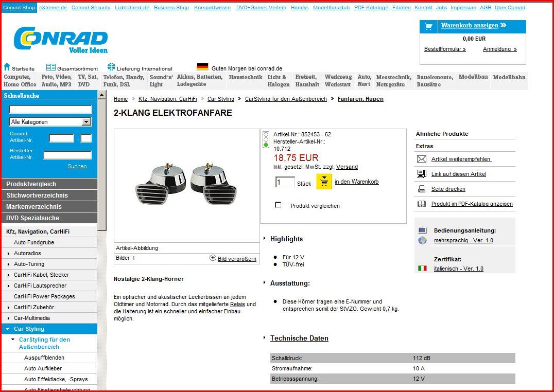
Task: Enable the Produkt vergleichen checkbox
Action: coord(279,205)
